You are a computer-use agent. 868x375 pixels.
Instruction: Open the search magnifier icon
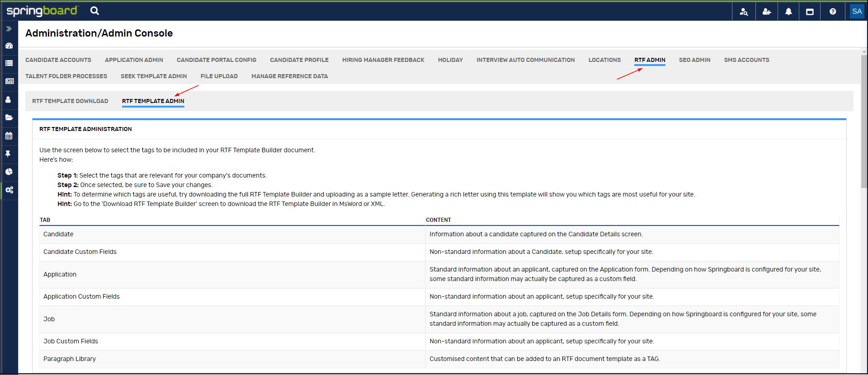94,11
